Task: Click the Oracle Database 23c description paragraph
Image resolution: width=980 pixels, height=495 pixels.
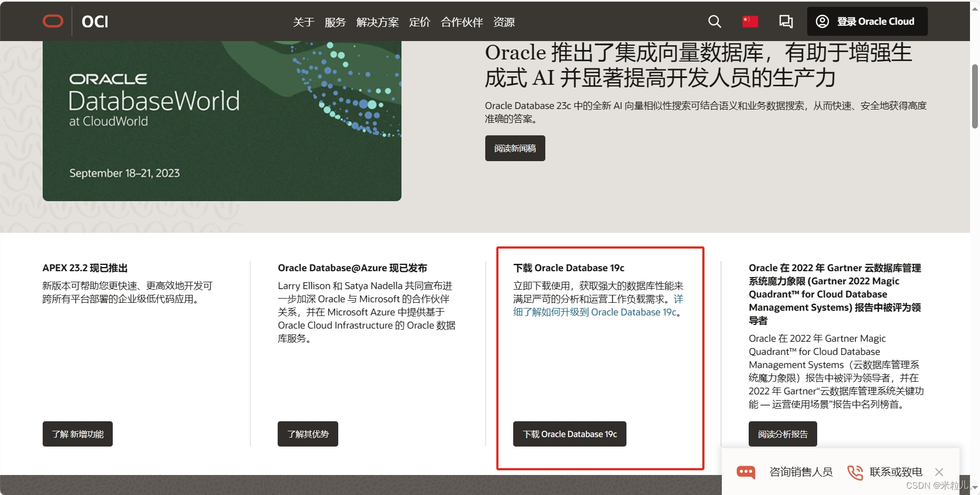Action: [x=705, y=112]
